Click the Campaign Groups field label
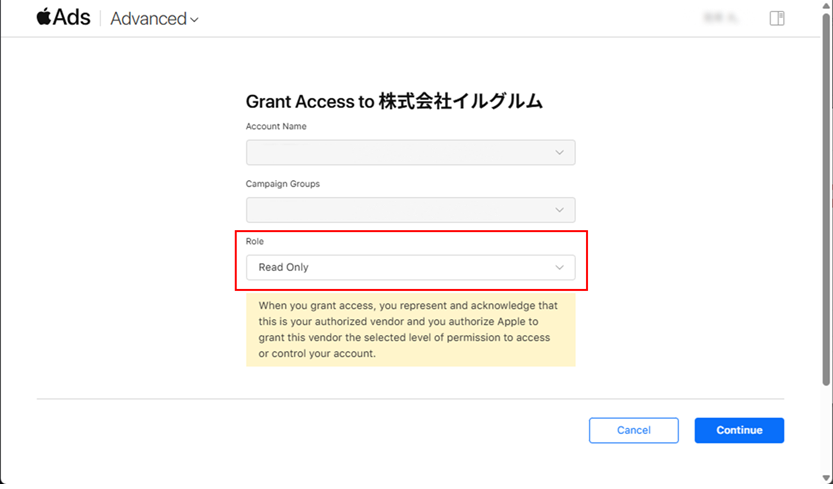This screenshot has width=833, height=489. coord(283,184)
